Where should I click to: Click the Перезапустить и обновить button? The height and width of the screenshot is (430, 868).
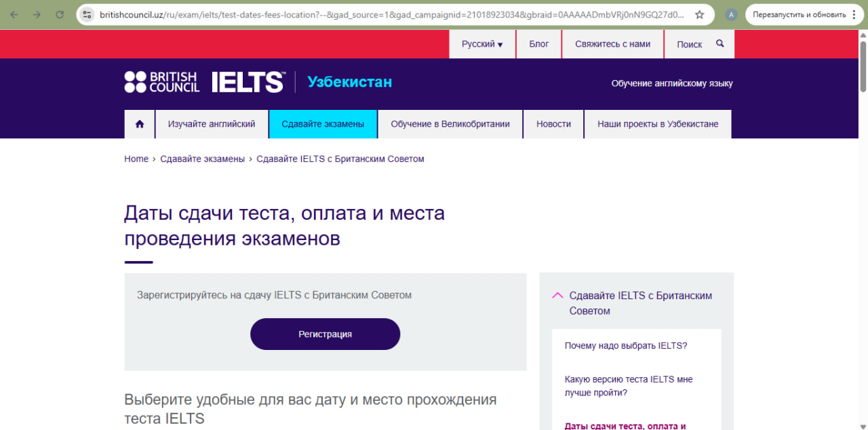(x=799, y=14)
